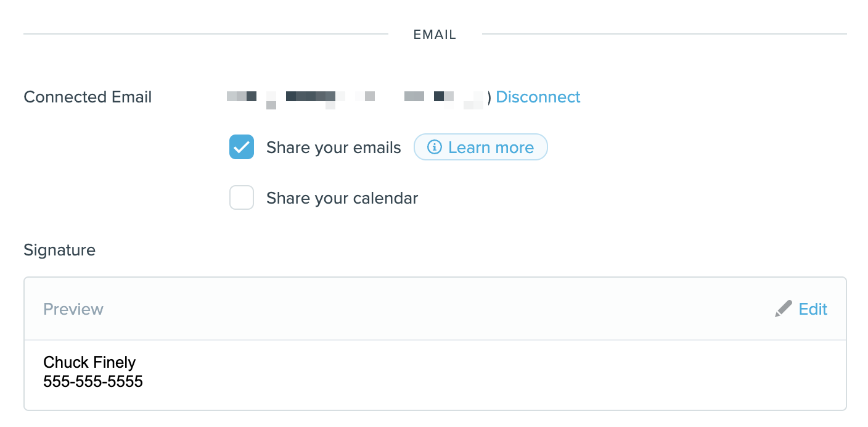Click the Share your calendar label text
The width and height of the screenshot is (868, 427).
[342, 199]
